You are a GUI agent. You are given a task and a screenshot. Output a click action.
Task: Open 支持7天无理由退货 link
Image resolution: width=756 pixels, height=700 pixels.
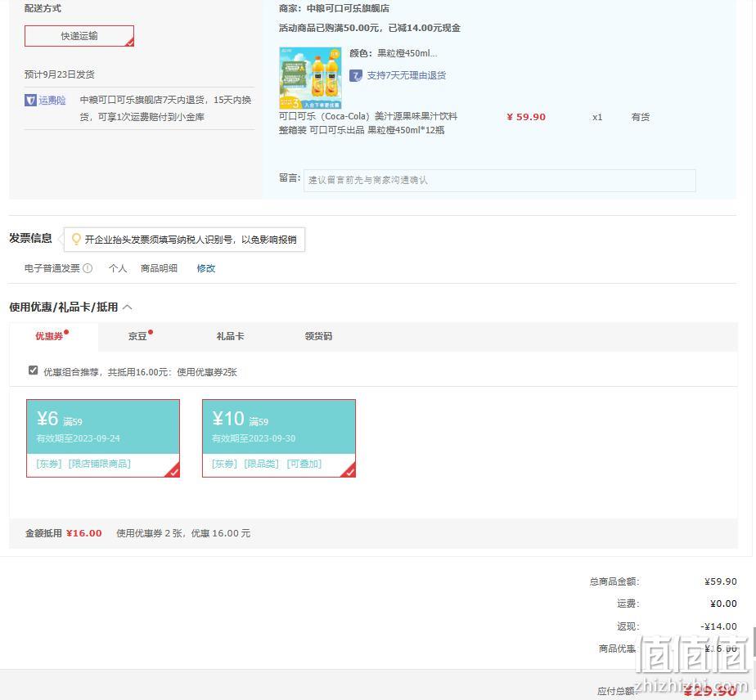(407, 75)
